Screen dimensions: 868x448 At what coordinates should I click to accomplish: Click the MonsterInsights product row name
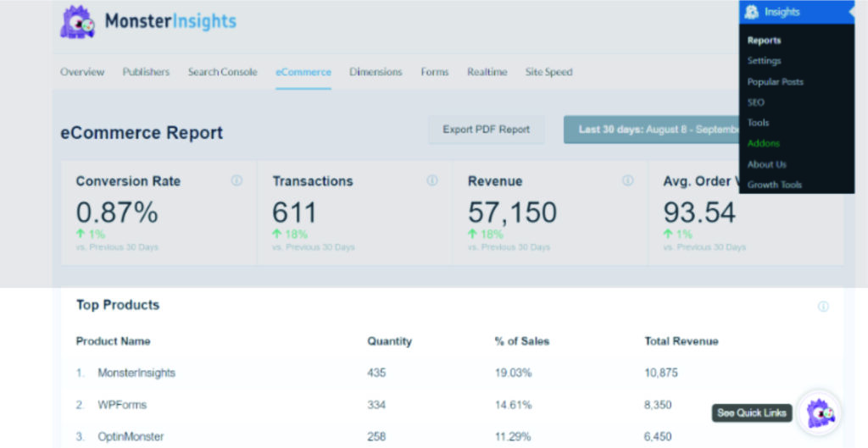coord(136,373)
